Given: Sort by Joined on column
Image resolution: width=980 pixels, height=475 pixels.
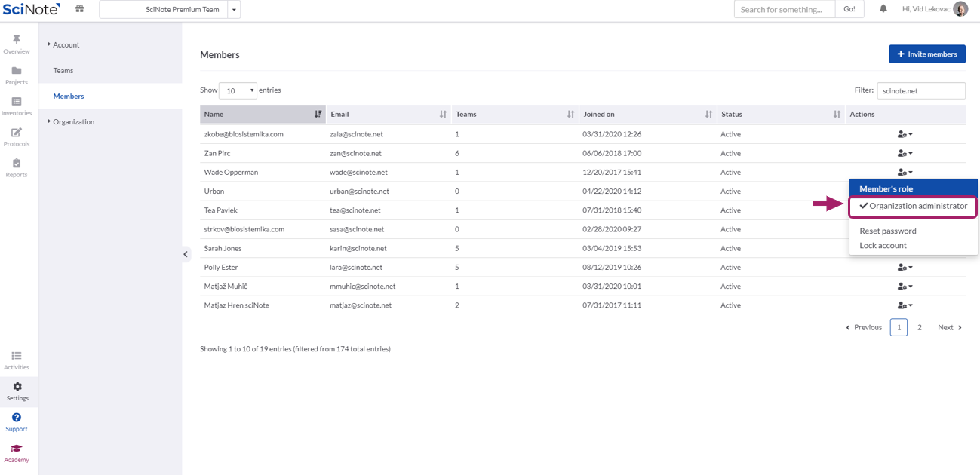Looking at the screenshot, I should [648, 114].
